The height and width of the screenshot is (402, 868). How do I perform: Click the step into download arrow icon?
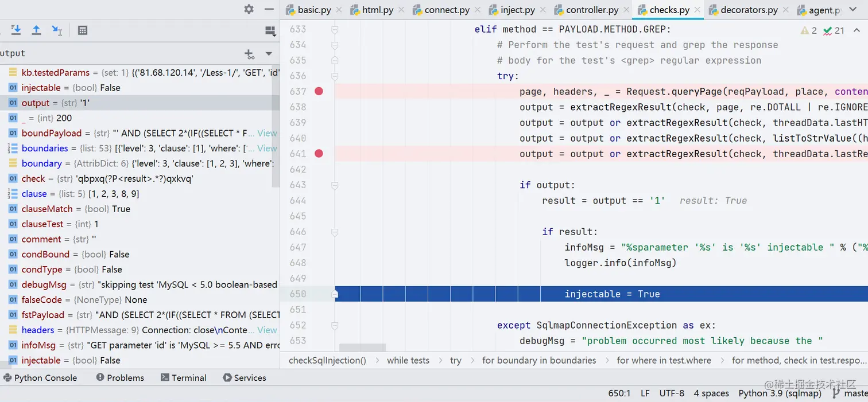point(15,30)
